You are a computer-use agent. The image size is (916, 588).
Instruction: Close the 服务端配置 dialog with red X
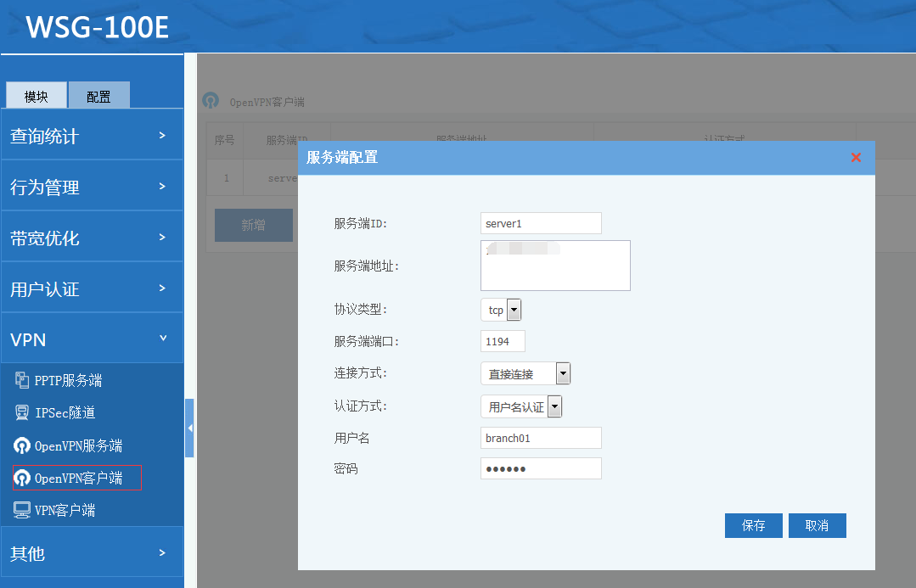856,157
